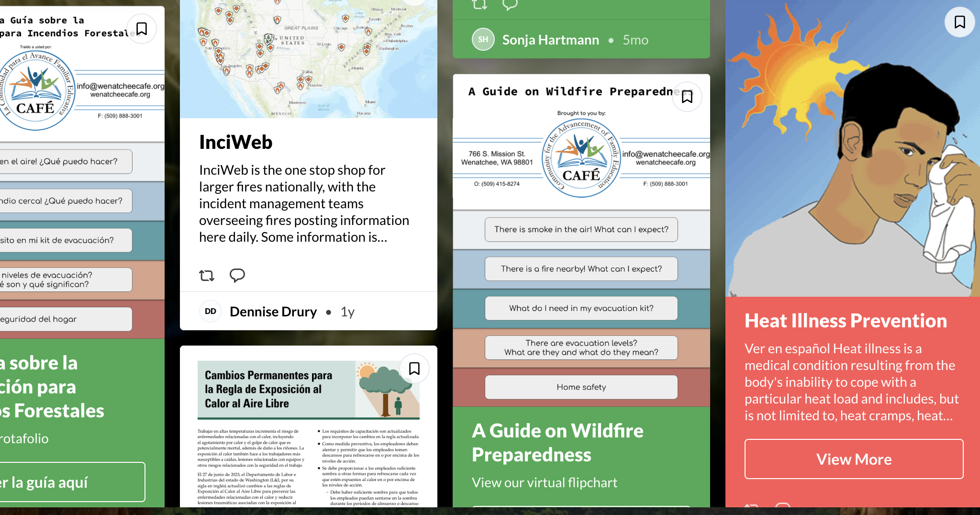Bookmark the Spanish wildfire guide card

pyautogui.click(x=141, y=29)
